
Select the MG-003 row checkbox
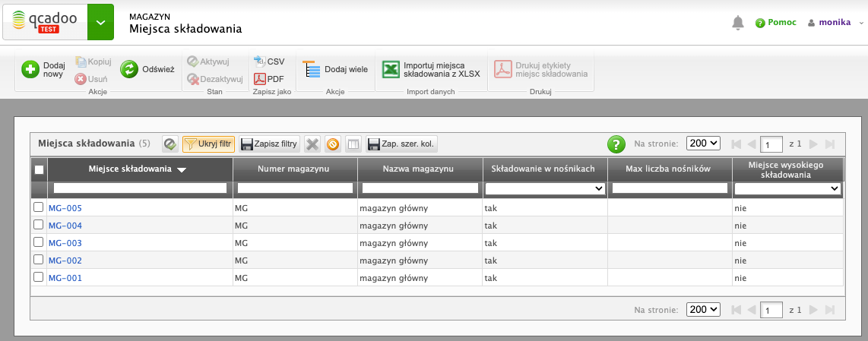click(x=39, y=242)
